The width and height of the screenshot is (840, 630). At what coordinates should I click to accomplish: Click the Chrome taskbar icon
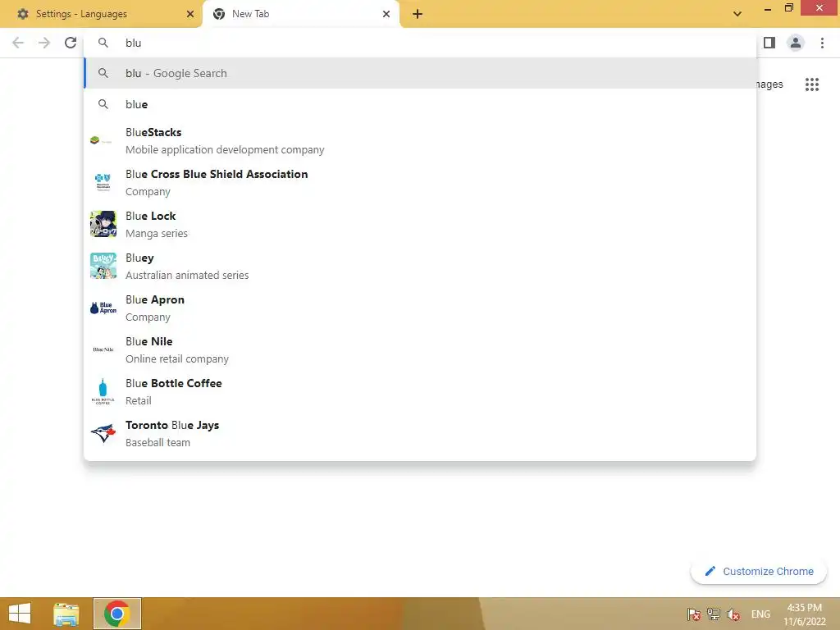tap(117, 614)
